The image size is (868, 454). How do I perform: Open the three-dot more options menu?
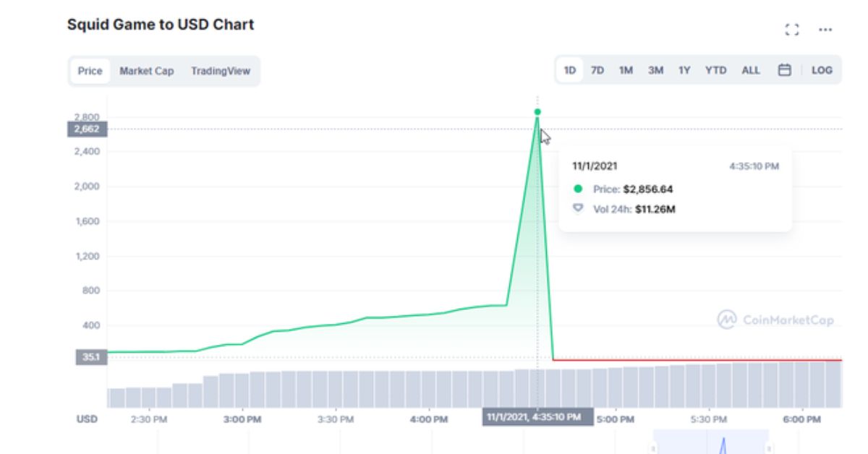click(825, 30)
